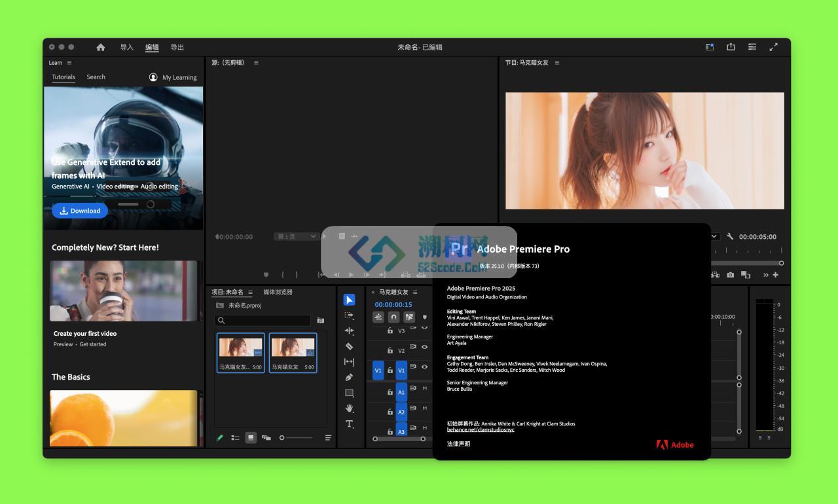Open the Tutorials tab
This screenshot has width=838, height=504.
(x=64, y=77)
